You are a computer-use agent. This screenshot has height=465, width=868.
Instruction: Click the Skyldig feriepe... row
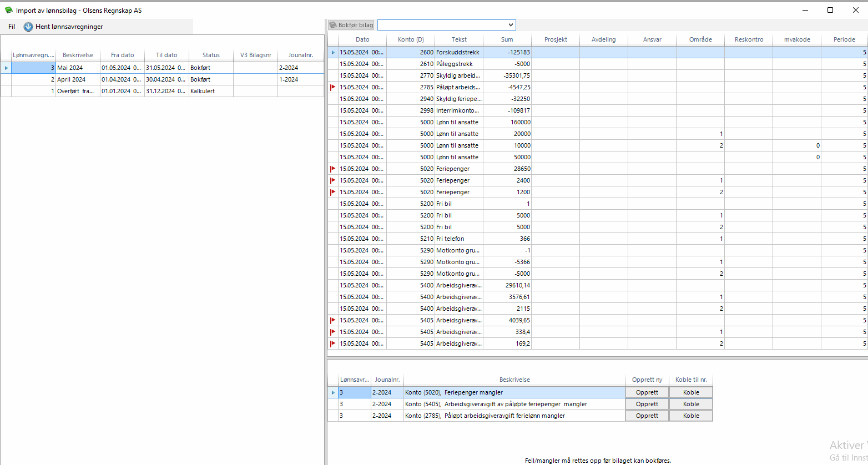(x=598, y=99)
